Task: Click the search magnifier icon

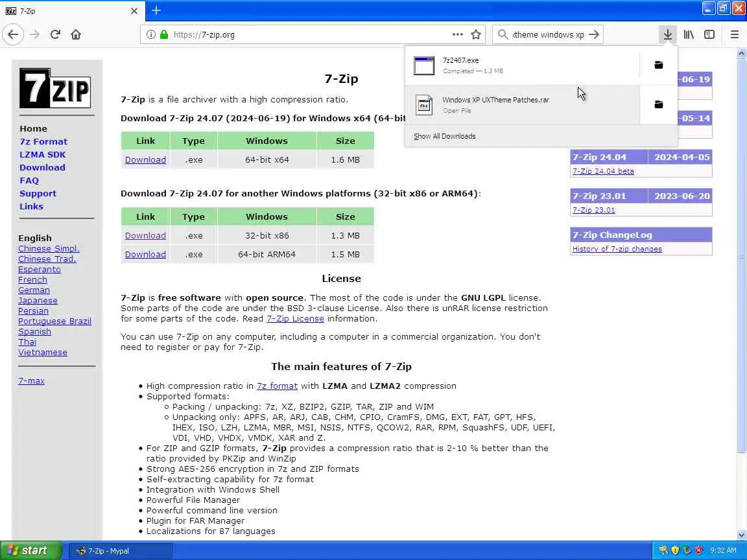Action: (x=502, y=34)
